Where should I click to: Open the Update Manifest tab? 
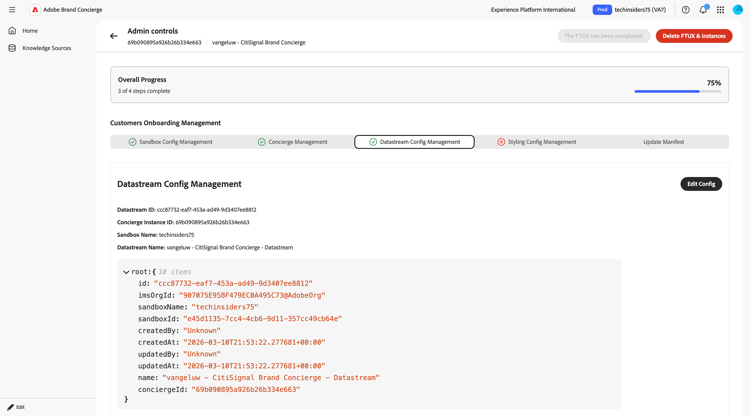pyautogui.click(x=663, y=142)
